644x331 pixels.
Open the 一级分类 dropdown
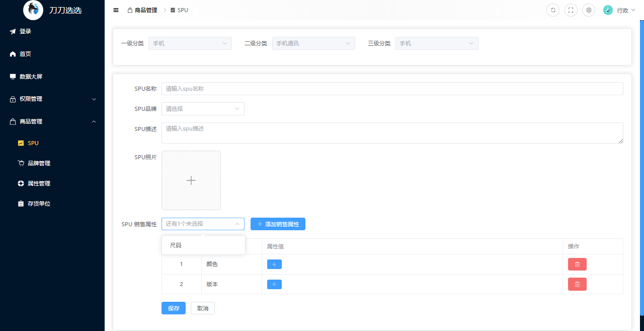point(190,43)
